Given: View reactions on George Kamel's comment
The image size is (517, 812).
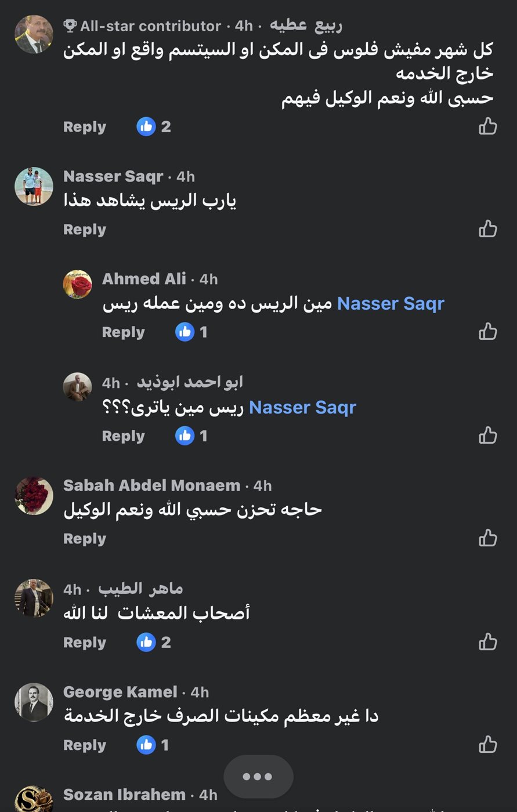Looking at the screenshot, I should (x=153, y=745).
